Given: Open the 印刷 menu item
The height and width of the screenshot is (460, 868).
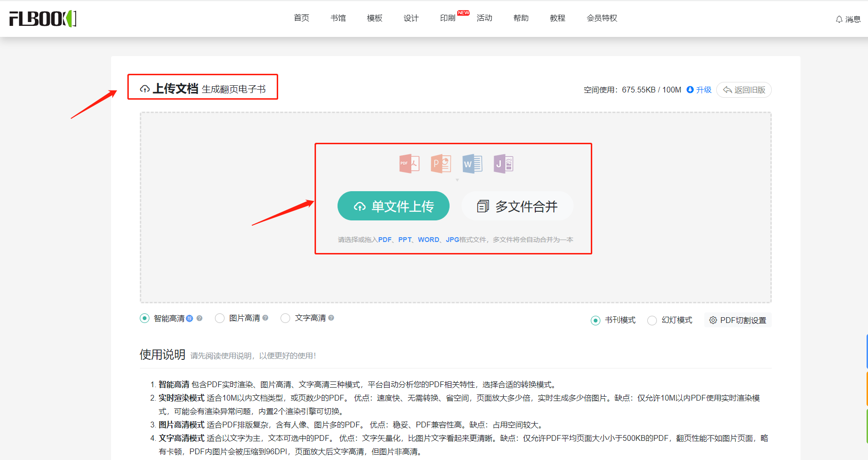Looking at the screenshot, I should coord(448,18).
